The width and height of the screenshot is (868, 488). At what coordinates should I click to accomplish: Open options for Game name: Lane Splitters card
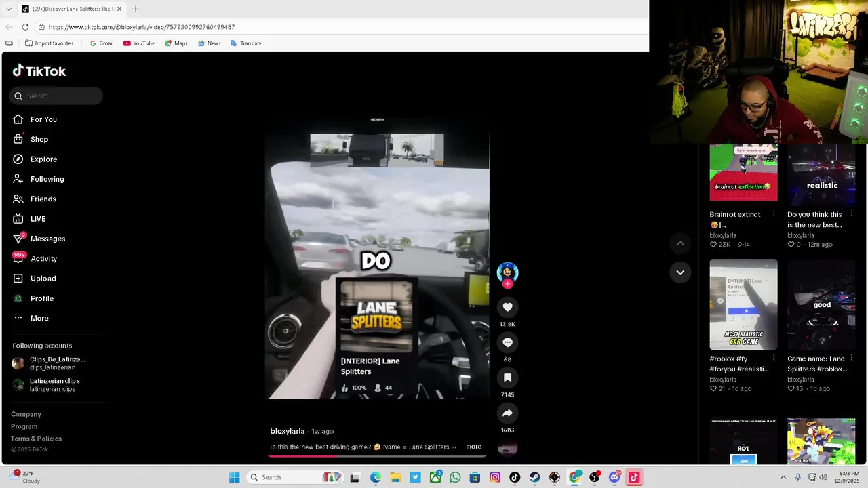(x=852, y=359)
